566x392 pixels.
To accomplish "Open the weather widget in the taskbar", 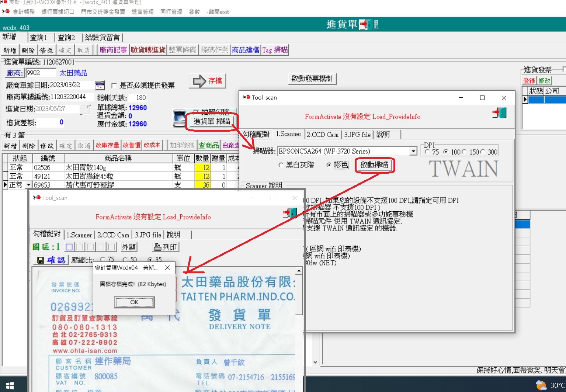I will [550, 385].
